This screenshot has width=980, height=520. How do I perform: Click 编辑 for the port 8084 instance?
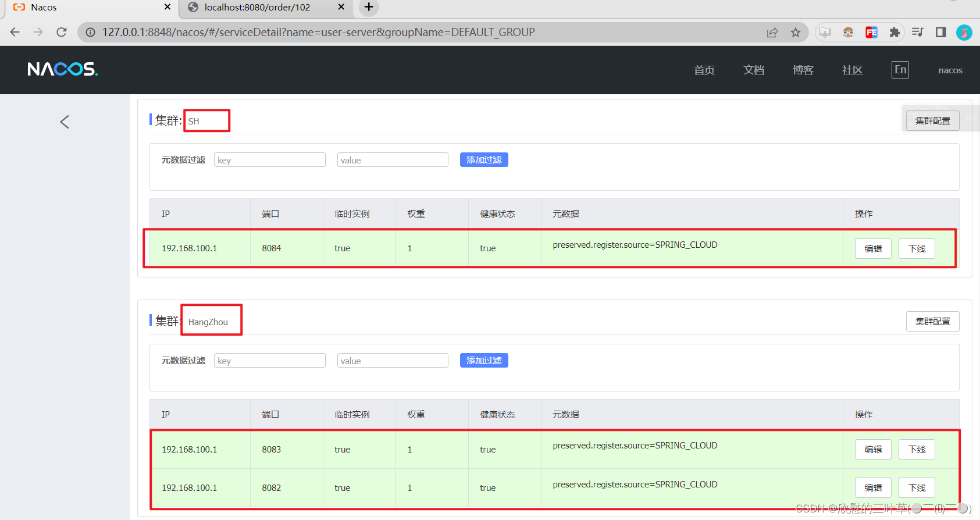click(x=873, y=248)
